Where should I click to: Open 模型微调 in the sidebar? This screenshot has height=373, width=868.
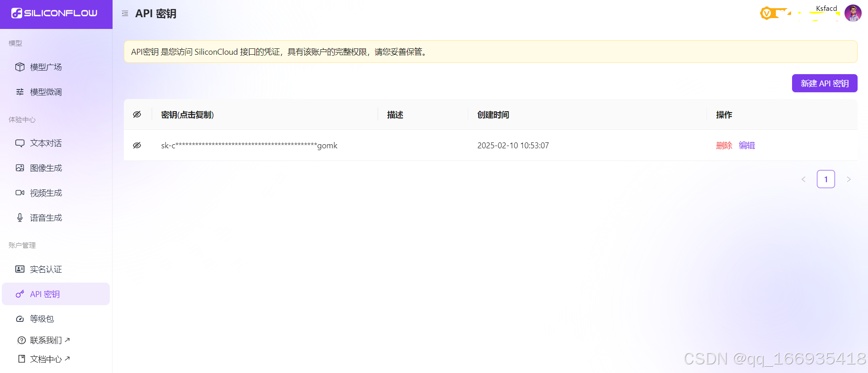[x=56, y=92]
